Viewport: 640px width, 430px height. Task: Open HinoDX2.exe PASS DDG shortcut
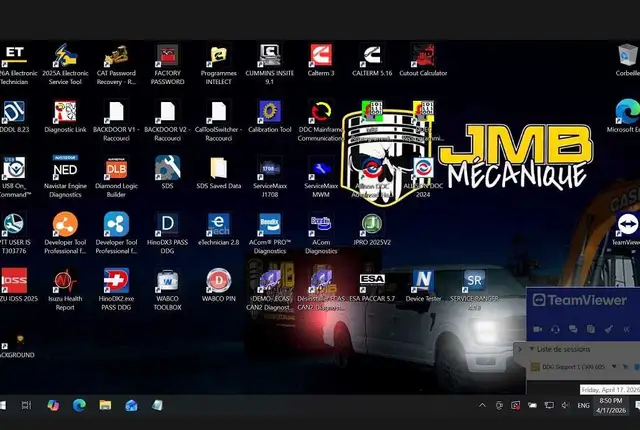coord(116,289)
